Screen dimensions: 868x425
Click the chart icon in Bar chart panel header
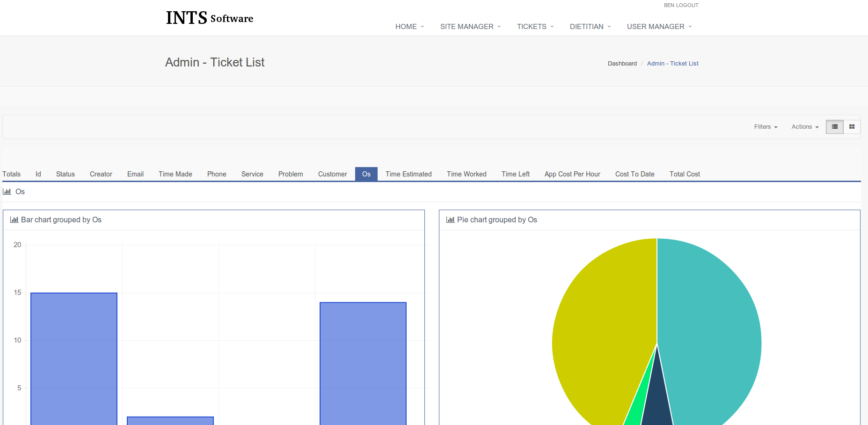coord(15,220)
